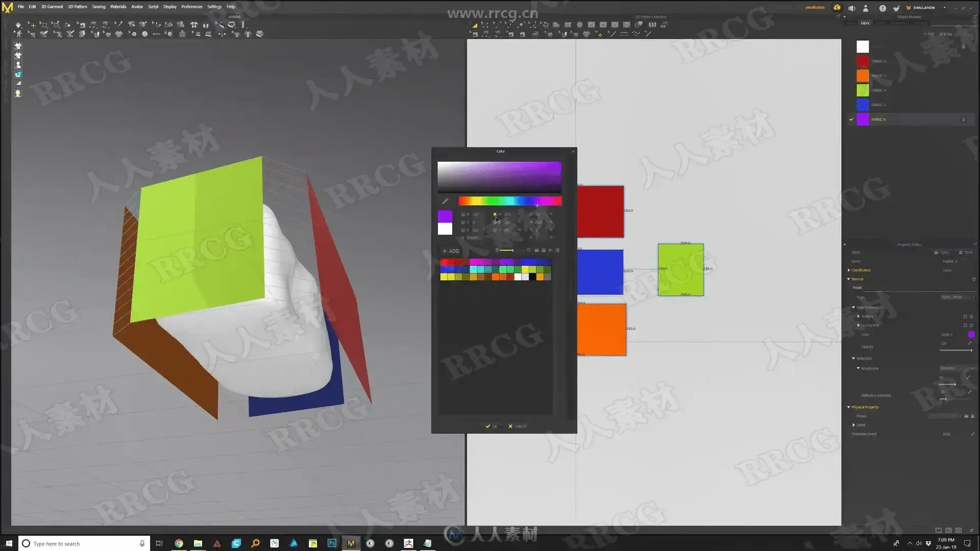
Task: Select the Button tool in 3D toolbar
Action: (x=144, y=34)
